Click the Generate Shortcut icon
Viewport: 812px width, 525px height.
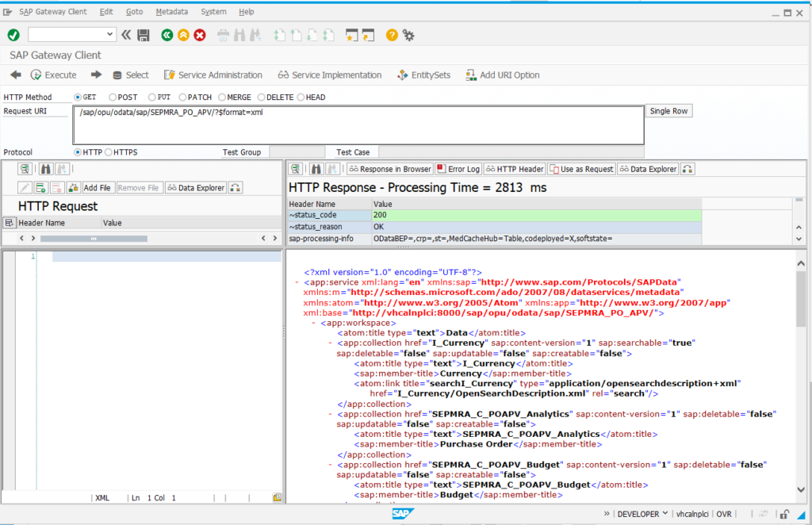coord(368,35)
